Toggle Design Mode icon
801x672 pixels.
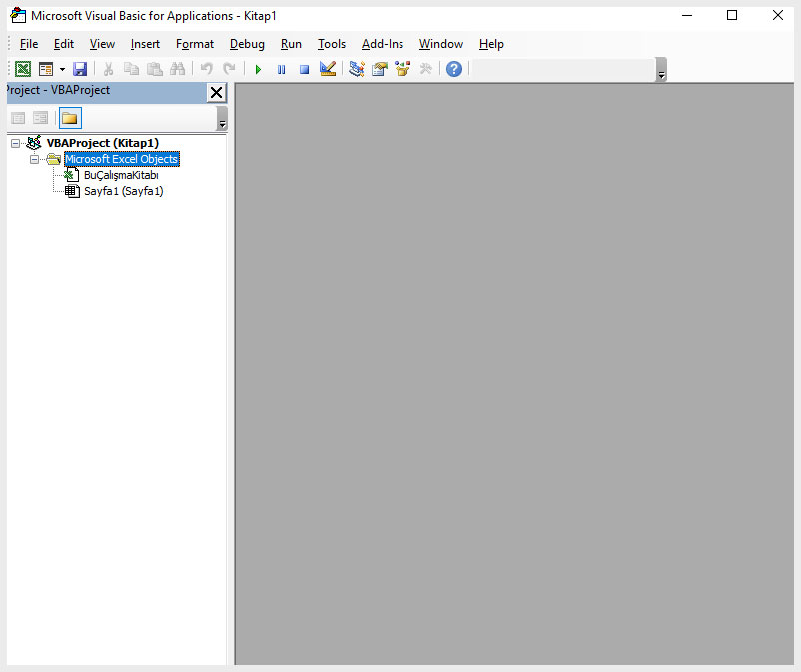click(328, 69)
